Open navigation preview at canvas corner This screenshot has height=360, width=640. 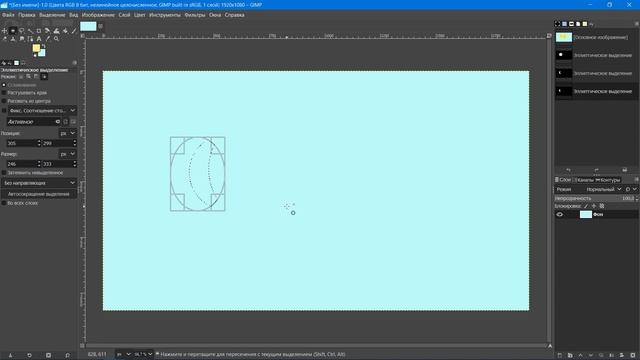pos(550,346)
